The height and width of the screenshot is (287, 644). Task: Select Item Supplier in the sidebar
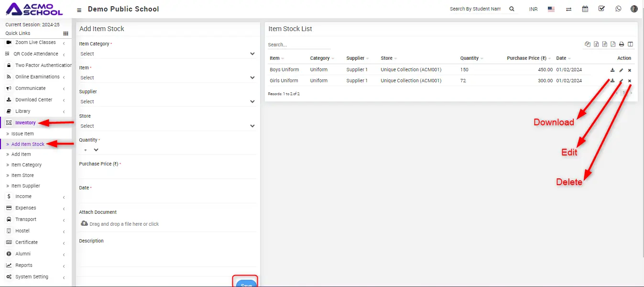coord(25,186)
